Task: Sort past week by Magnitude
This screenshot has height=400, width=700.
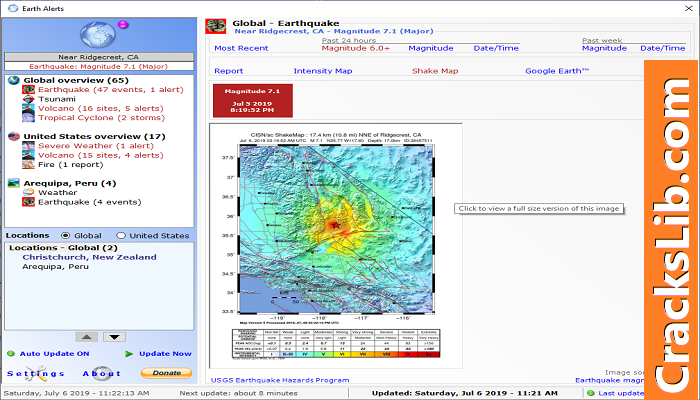Action: coord(604,48)
